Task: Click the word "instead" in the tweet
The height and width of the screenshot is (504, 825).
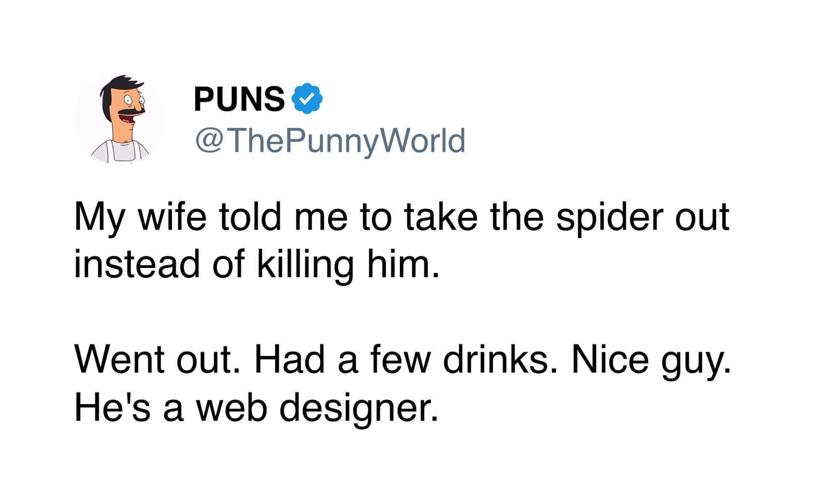Action: coord(137,265)
